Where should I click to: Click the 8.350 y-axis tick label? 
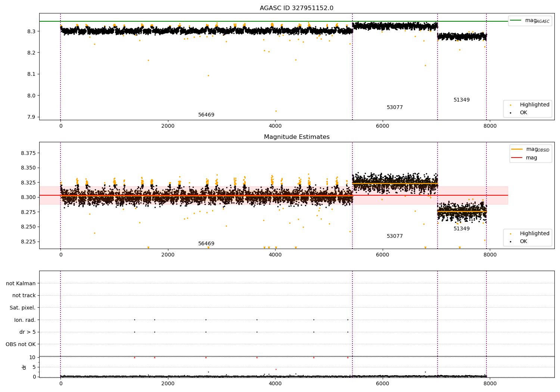(x=28, y=168)
